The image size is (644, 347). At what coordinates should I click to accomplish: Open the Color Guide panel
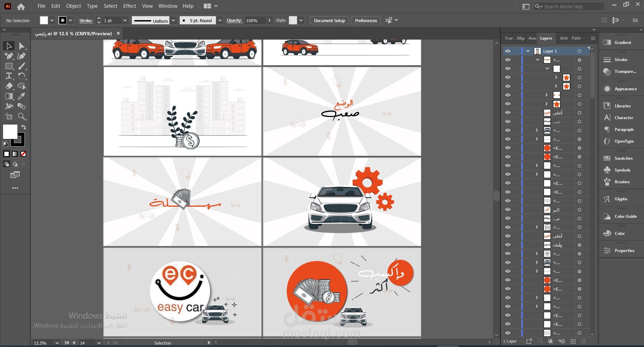621,216
